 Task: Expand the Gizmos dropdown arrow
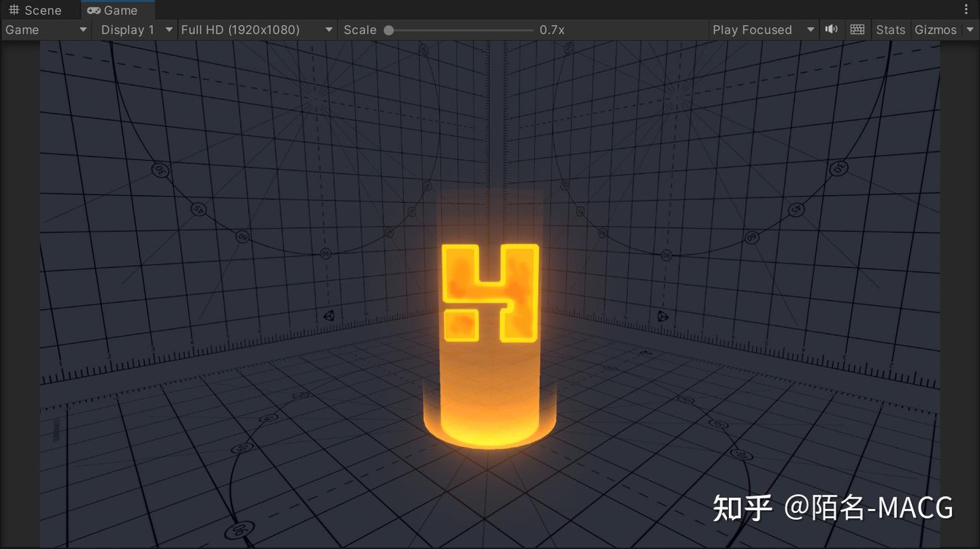(970, 30)
